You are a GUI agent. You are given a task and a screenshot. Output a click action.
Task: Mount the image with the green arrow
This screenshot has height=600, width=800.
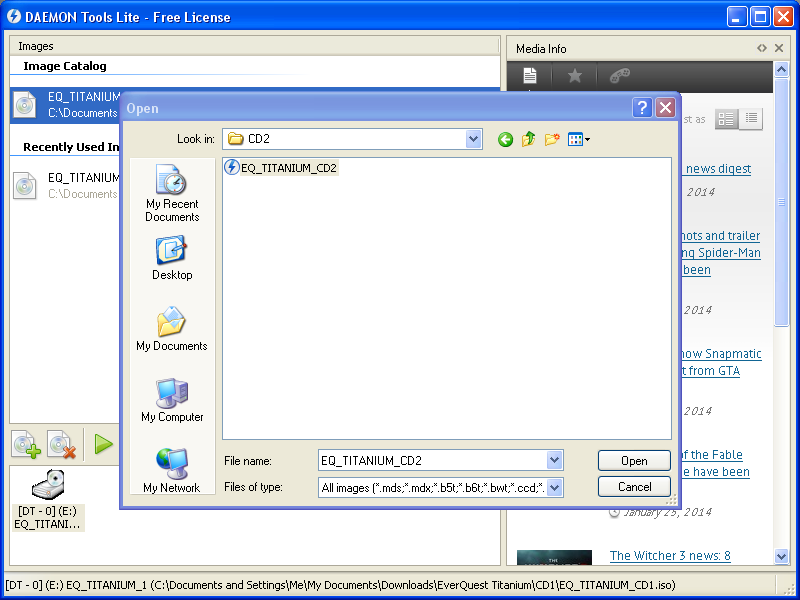pyautogui.click(x=101, y=444)
